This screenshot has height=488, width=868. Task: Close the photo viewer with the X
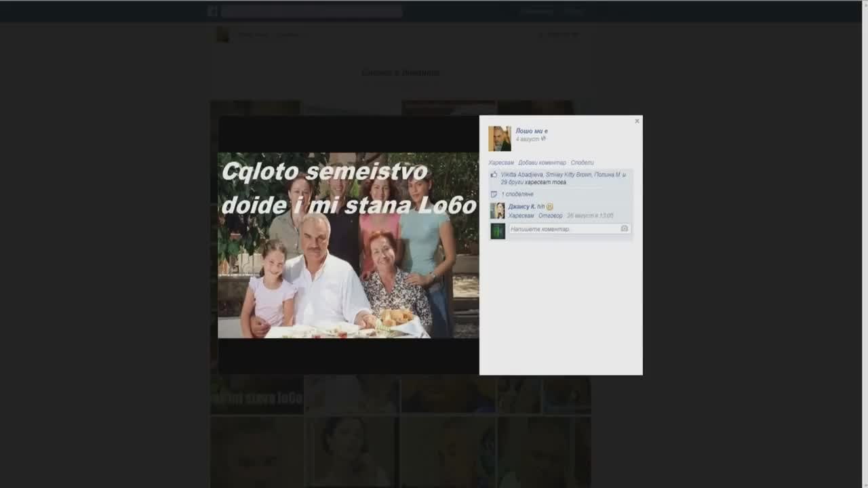[x=637, y=121]
